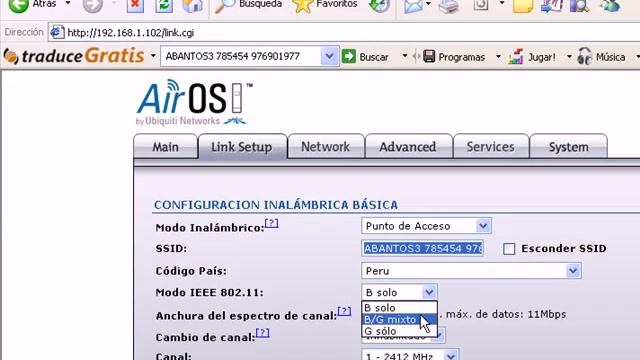The image size is (640, 360).
Task: Click the Jugar! toolbar item
Action: click(532, 57)
